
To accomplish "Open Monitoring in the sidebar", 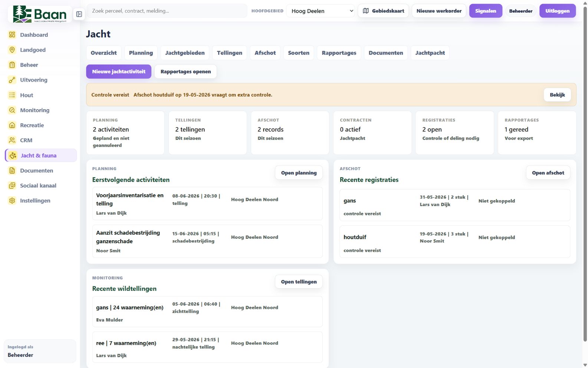I will coord(41,110).
